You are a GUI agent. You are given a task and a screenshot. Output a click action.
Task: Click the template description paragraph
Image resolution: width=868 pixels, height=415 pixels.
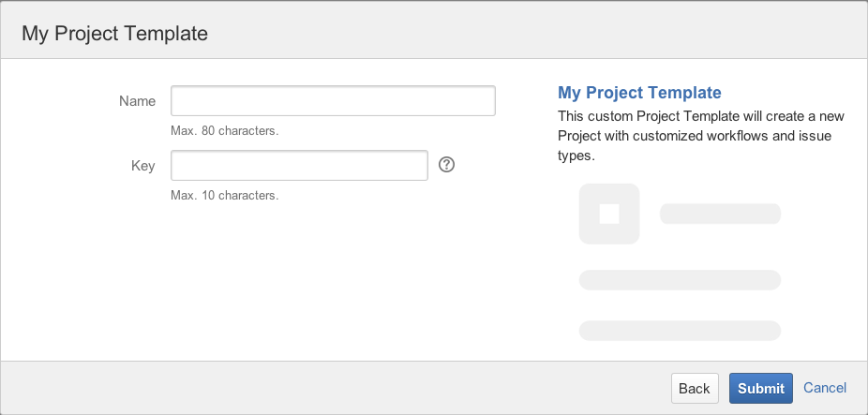701,136
